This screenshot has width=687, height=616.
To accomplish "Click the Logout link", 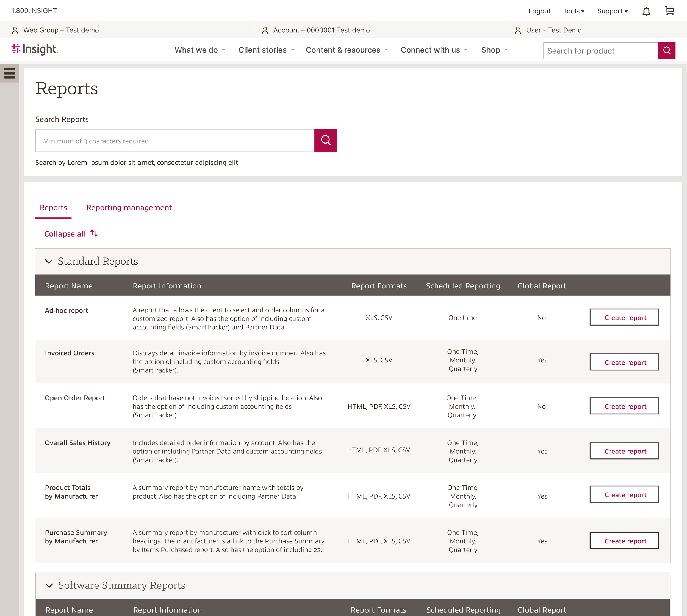I will (x=539, y=11).
